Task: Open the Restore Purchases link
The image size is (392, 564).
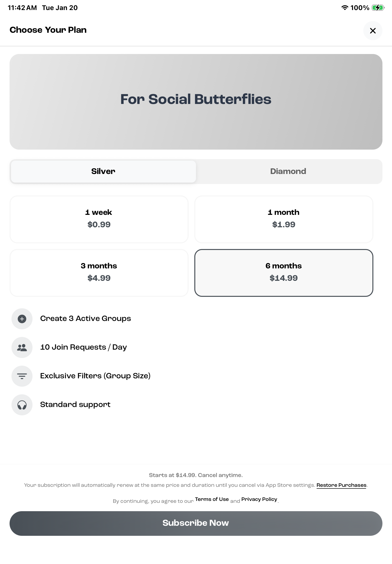Action: click(341, 485)
